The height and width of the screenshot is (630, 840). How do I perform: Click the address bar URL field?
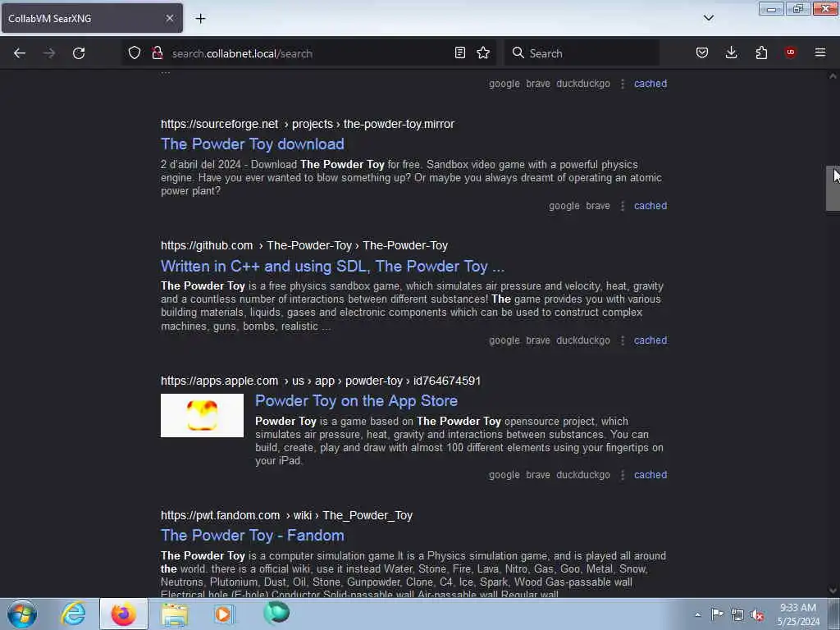(308, 53)
